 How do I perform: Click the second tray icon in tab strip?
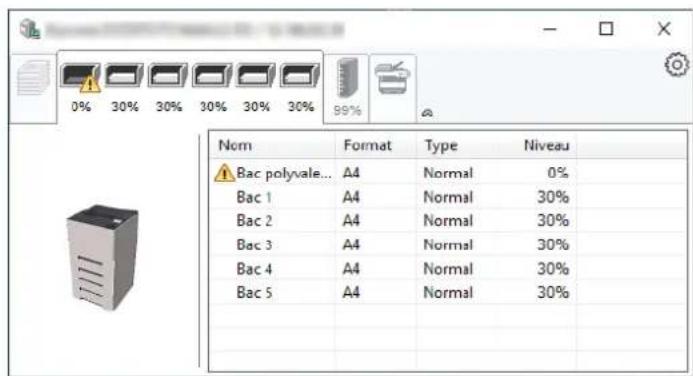click(124, 75)
